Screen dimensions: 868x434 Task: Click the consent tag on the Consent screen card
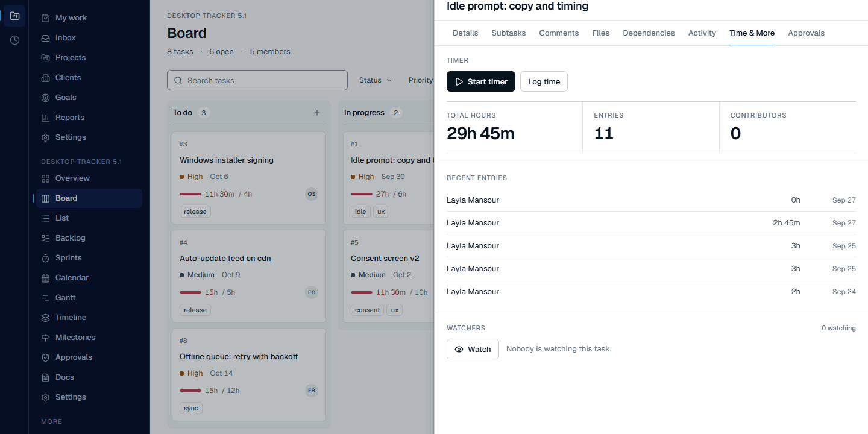[x=368, y=310]
